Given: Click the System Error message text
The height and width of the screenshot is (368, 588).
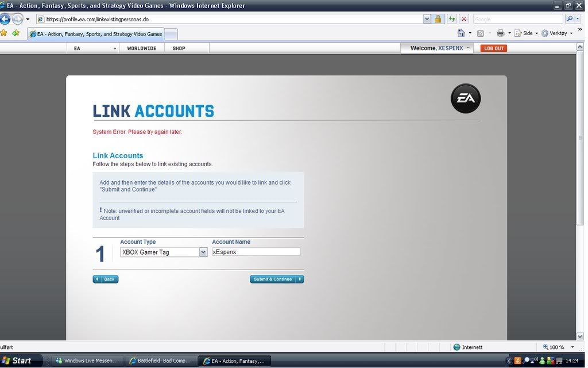Looking at the screenshot, I should 137,132.
